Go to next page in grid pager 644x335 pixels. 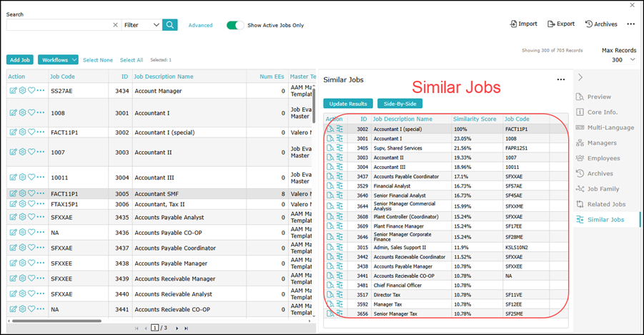pyautogui.click(x=176, y=328)
